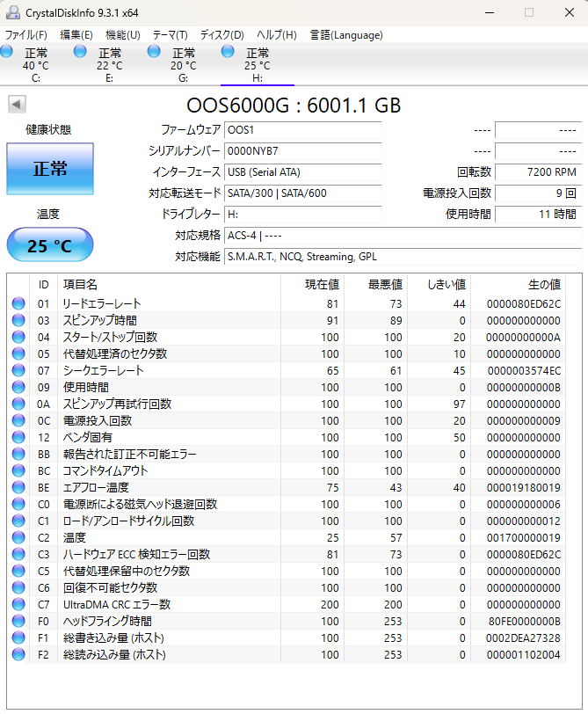
Task: Click status orb of row 04 スタート/ストップ回数
Action: 18,337
